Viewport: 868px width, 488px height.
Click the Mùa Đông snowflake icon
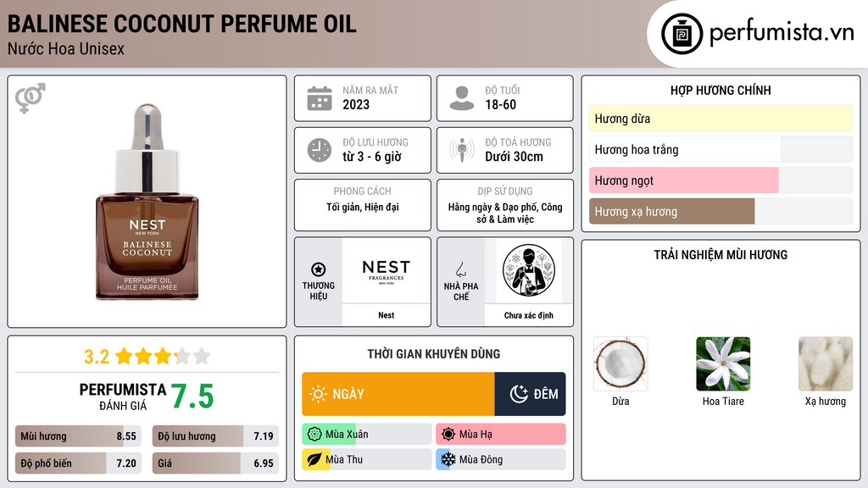point(448,459)
